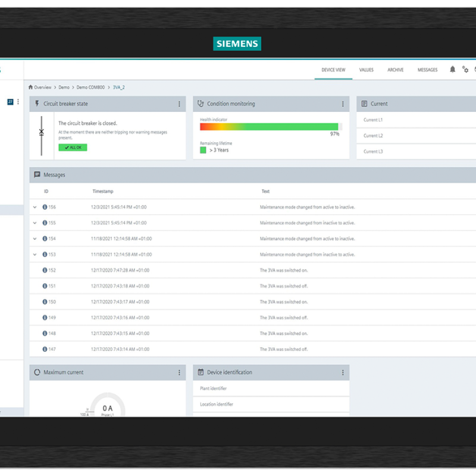Go to Demo COM800 in breadcrumb
476x476 pixels.
(x=90, y=87)
